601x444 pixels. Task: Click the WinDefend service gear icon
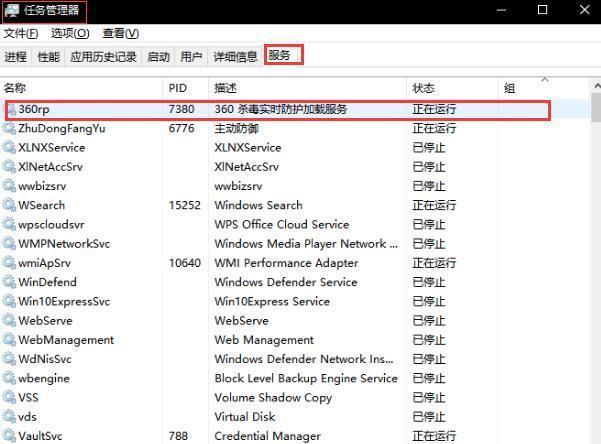coord(10,282)
